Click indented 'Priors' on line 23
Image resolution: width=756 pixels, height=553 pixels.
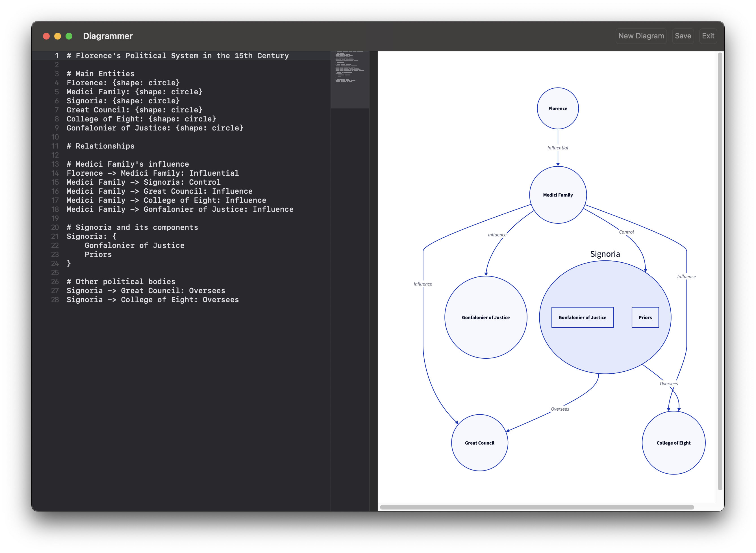click(98, 254)
